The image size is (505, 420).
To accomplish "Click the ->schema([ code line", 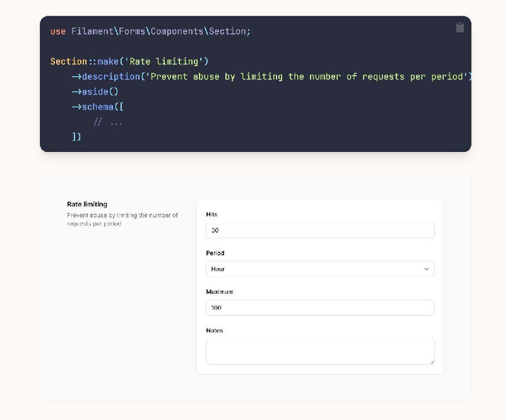I will pyautogui.click(x=98, y=107).
